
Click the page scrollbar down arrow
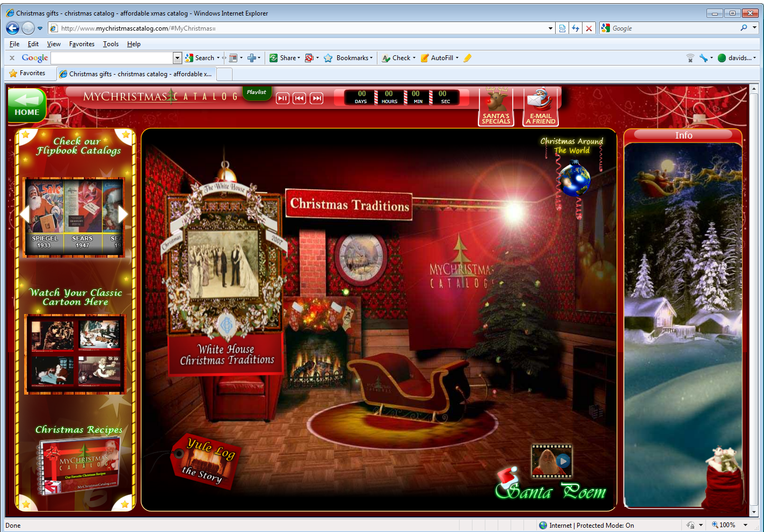click(754, 512)
